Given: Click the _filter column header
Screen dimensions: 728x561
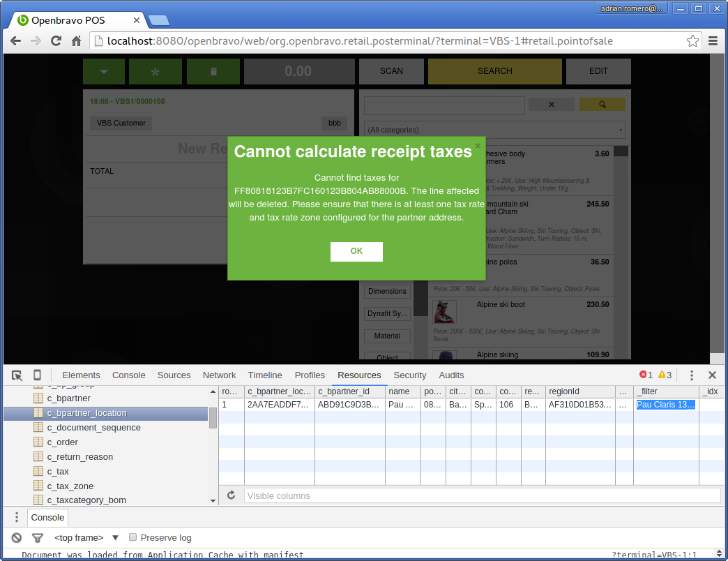Looking at the screenshot, I should click(666, 391).
